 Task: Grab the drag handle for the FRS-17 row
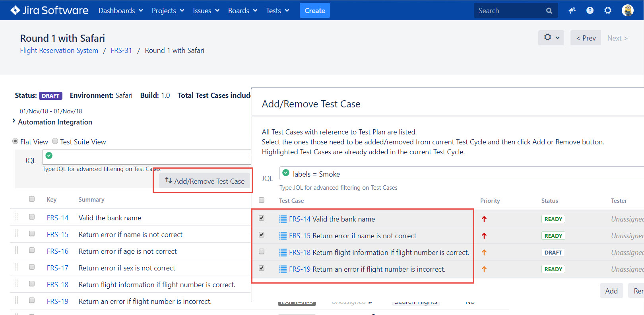tap(16, 267)
